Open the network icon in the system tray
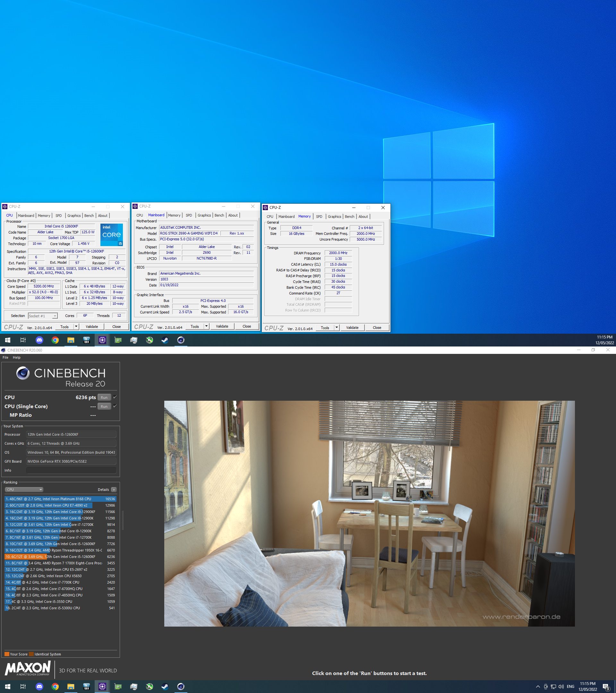The height and width of the screenshot is (693, 616). (x=553, y=687)
